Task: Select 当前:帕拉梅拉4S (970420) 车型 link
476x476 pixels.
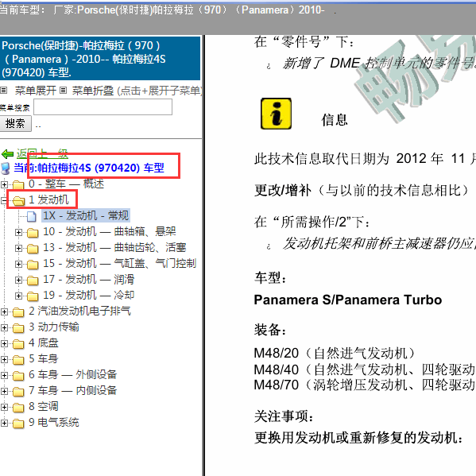Action: 89,168
